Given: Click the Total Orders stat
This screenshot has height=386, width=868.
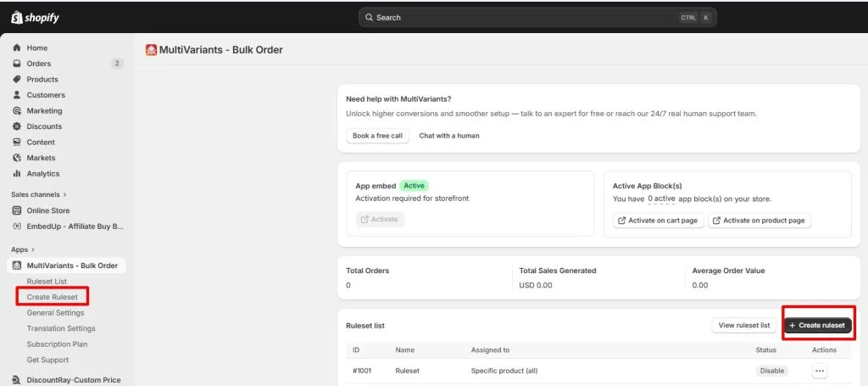Looking at the screenshot, I should click(368, 278).
